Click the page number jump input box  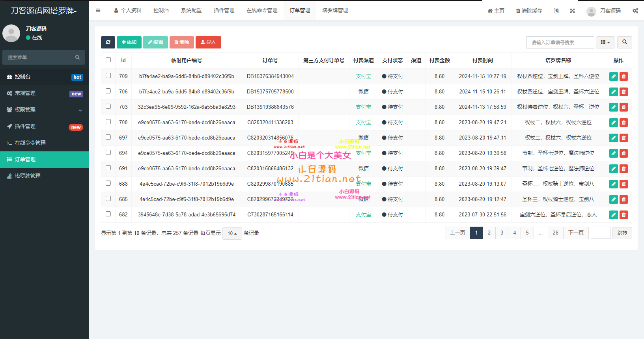coord(601,233)
